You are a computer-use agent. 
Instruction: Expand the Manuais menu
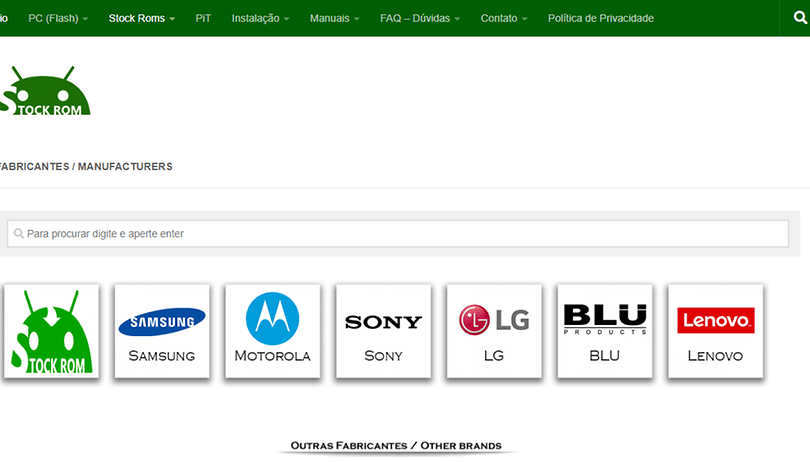(x=334, y=18)
